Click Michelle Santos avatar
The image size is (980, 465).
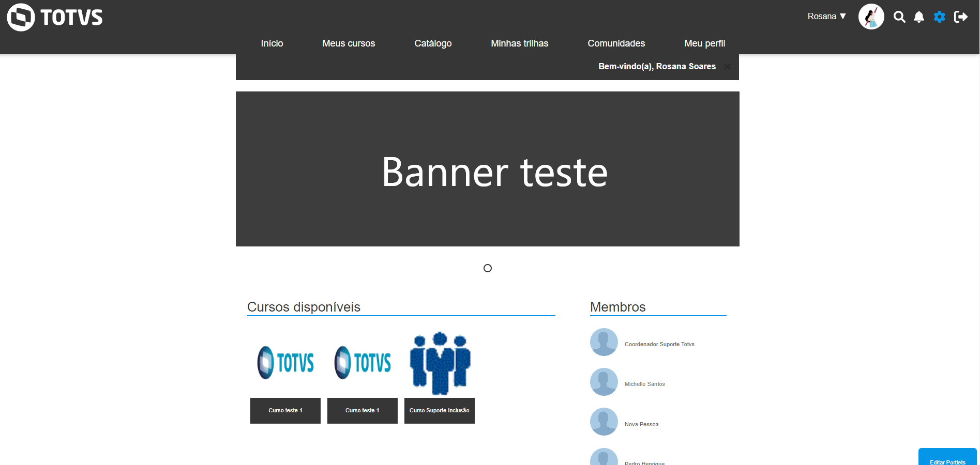(x=604, y=382)
